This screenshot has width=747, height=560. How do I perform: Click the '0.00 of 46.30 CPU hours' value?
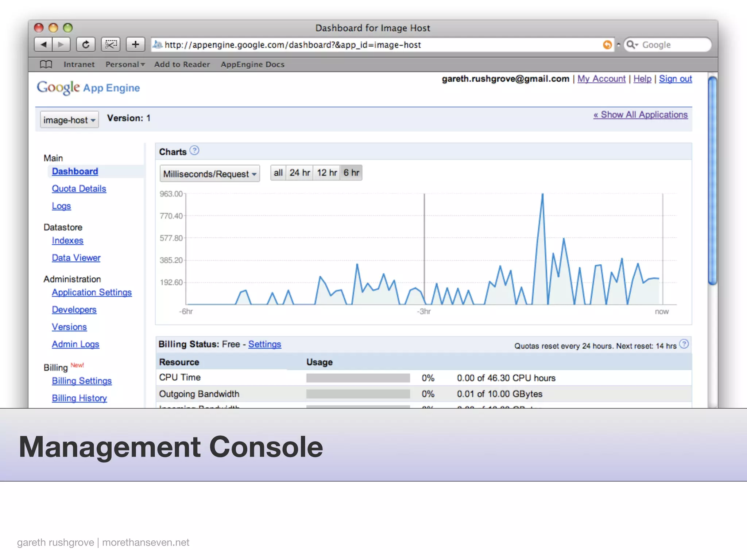coord(506,378)
